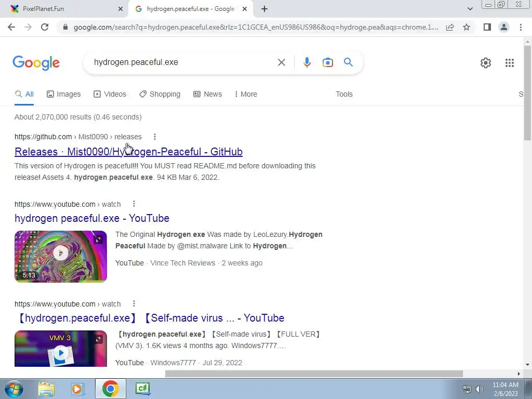Select the All results tab
The image size is (532, 399).
click(x=24, y=94)
